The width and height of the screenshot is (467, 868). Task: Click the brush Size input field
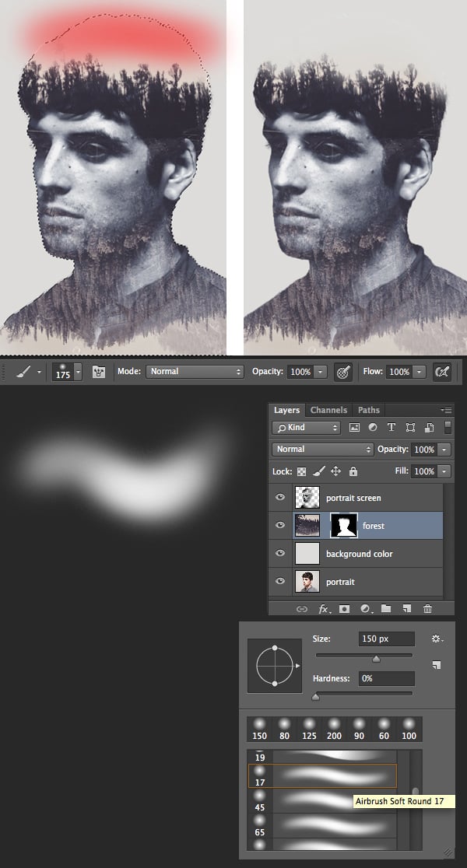click(387, 639)
